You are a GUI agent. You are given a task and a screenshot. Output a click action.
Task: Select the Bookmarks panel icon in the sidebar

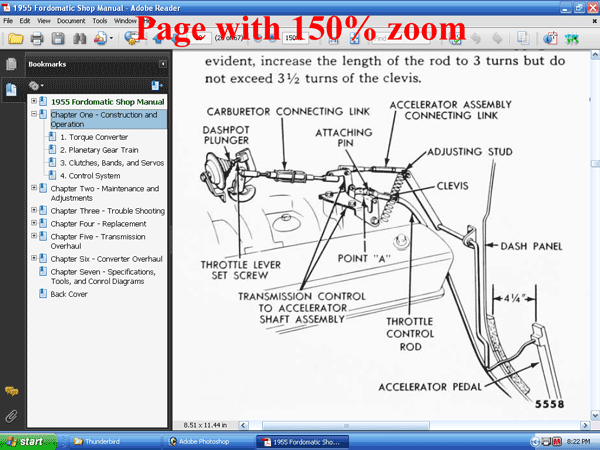(11, 90)
